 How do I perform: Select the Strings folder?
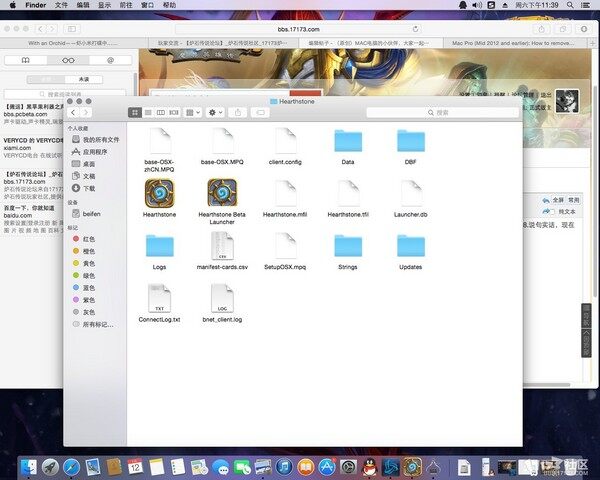348,245
